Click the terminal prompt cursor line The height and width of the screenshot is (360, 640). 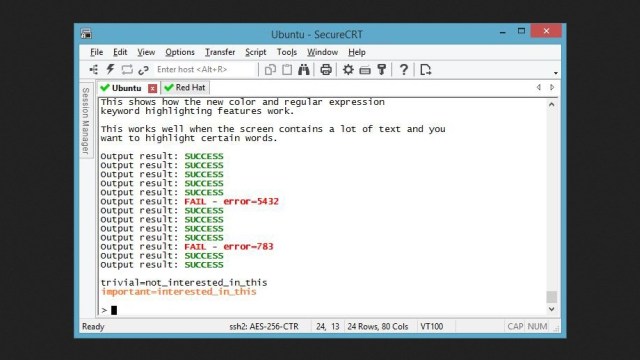[x=109, y=310]
